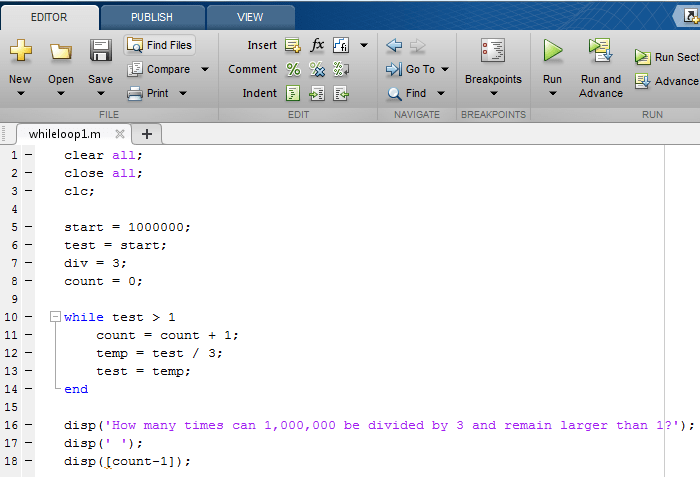Expand the Compare dropdown arrow
Image resolution: width=700 pixels, height=477 pixels.
pos(205,69)
